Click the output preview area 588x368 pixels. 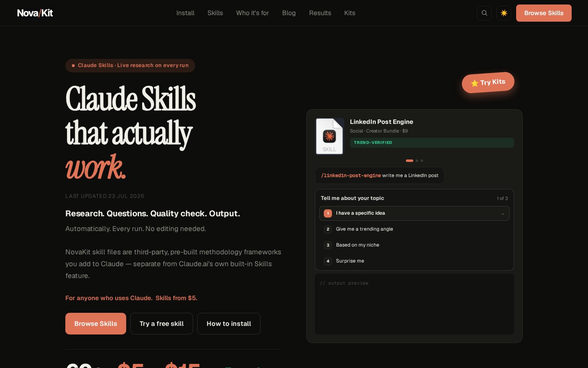(414, 304)
